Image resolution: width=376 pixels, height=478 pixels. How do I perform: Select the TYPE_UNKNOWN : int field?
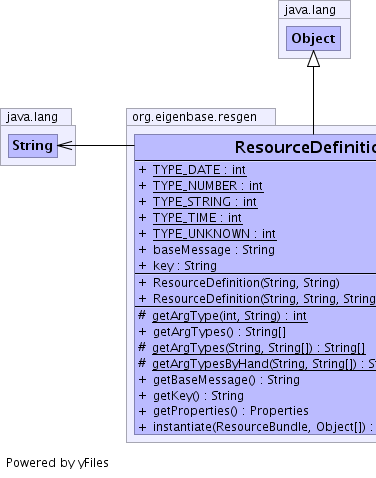[214, 234]
